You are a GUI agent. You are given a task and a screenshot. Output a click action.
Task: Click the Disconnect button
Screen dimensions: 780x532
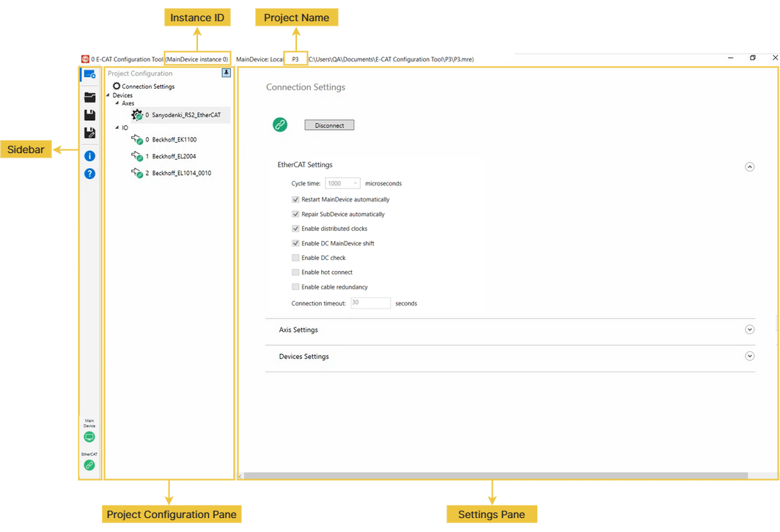pos(329,125)
